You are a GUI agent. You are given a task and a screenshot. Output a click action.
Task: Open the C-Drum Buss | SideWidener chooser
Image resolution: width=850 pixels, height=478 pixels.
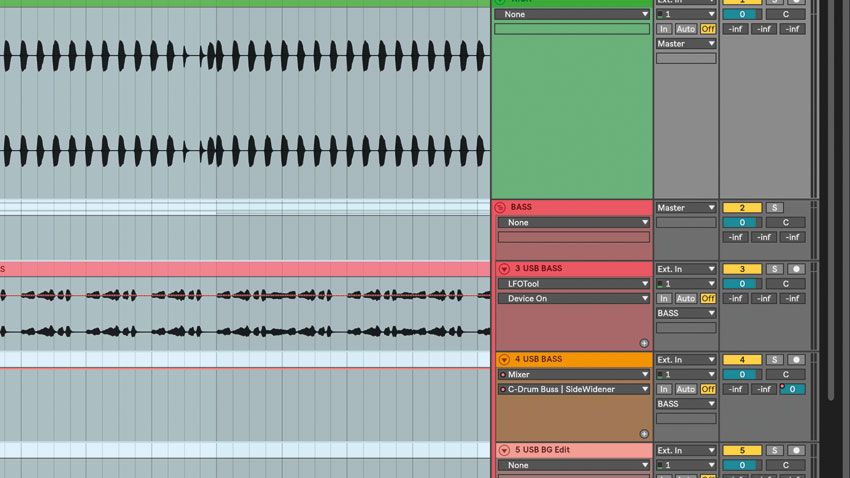click(x=574, y=389)
